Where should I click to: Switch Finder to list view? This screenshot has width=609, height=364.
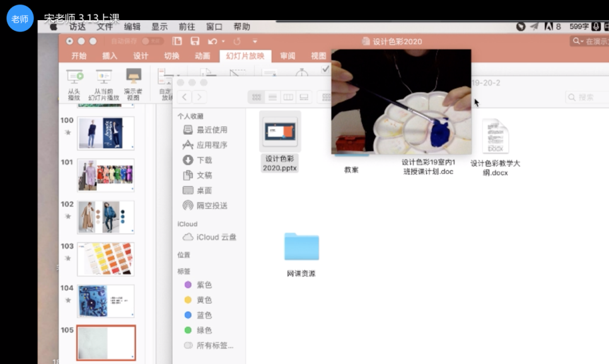coord(272,97)
